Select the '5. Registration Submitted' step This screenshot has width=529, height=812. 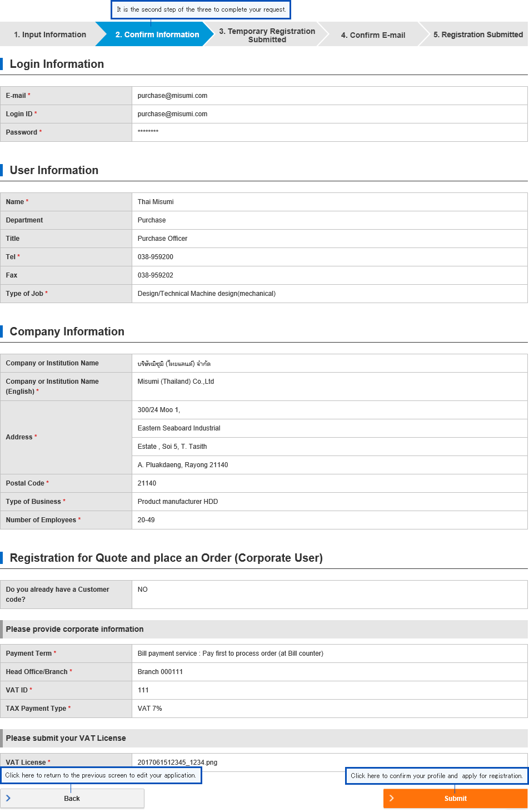tap(478, 34)
